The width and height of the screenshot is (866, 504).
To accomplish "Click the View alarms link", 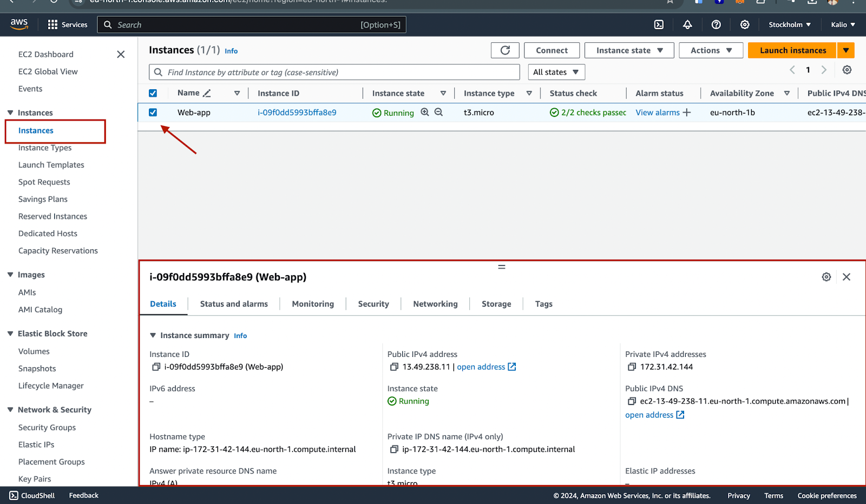I will tap(658, 112).
